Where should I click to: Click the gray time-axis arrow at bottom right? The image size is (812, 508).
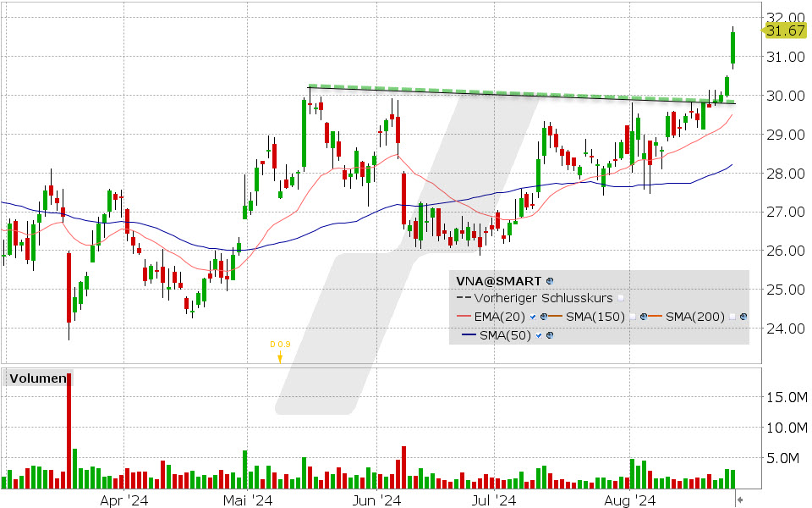tap(741, 500)
